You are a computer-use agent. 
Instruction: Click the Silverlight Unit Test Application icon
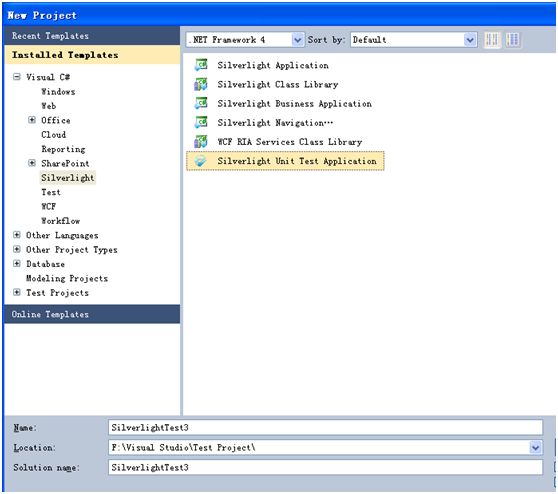201,161
